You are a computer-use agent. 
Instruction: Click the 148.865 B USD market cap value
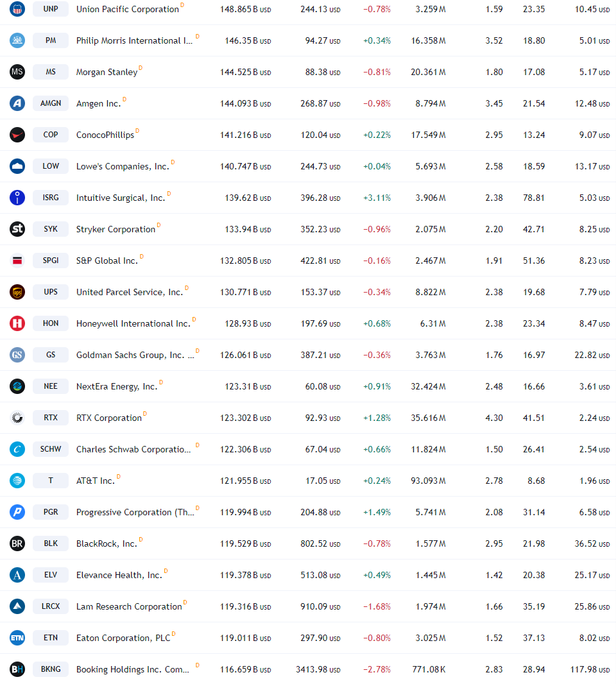246,9
